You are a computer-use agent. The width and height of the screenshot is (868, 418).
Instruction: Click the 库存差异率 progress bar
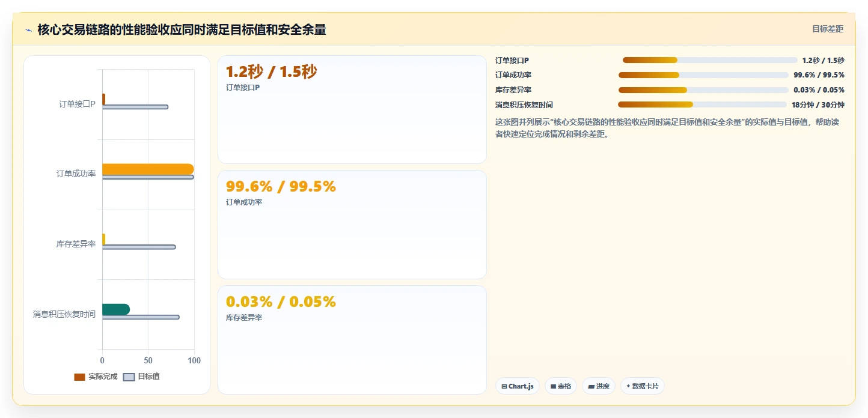coord(703,90)
